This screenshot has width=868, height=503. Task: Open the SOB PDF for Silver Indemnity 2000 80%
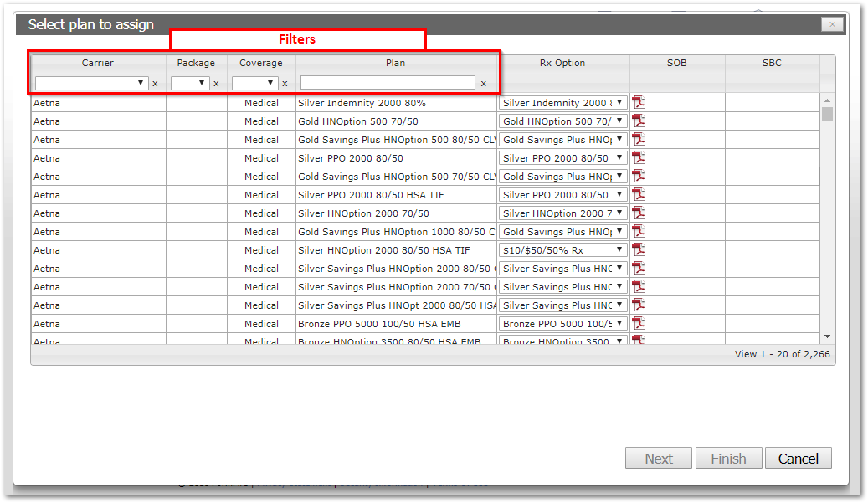coord(639,103)
